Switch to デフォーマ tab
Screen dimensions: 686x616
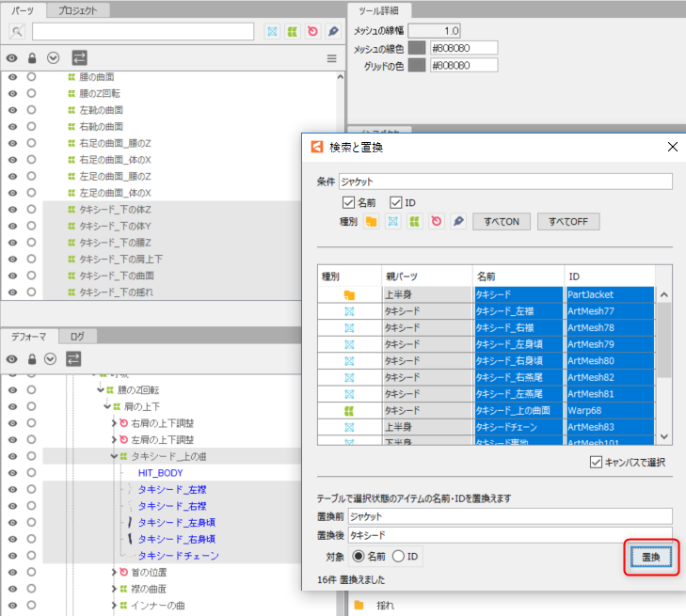click(x=29, y=336)
